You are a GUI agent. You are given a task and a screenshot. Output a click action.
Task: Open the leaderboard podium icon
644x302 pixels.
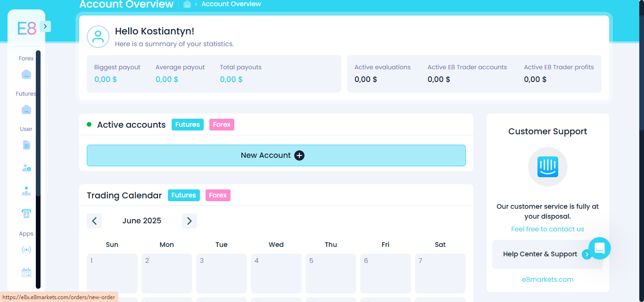coord(26,191)
